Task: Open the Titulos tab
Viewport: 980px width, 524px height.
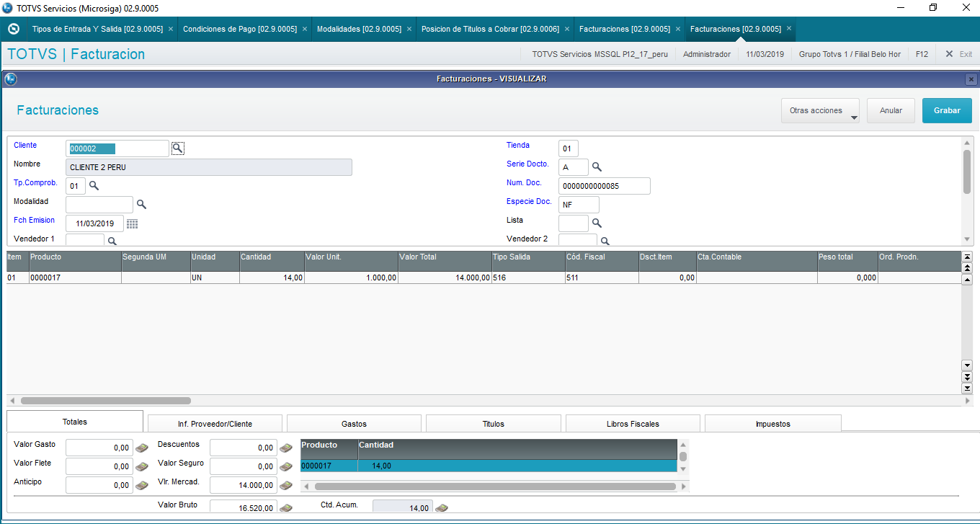Action: [493, 424]
